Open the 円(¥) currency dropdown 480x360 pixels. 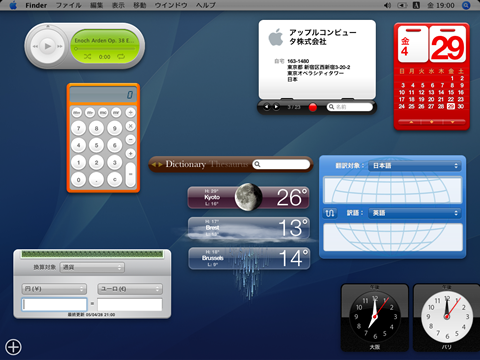54,289
